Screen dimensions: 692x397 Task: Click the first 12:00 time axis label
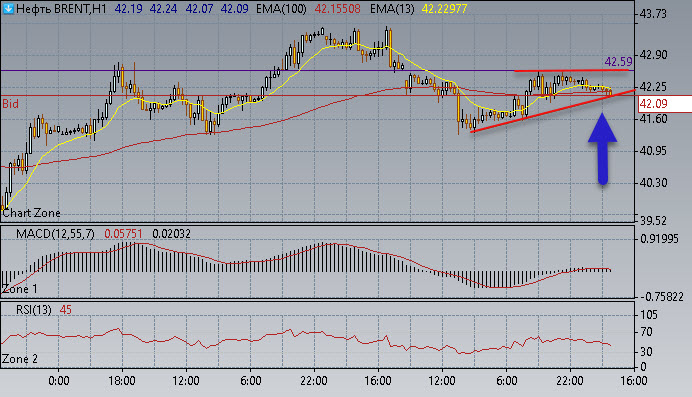click(x=186, y=380)
